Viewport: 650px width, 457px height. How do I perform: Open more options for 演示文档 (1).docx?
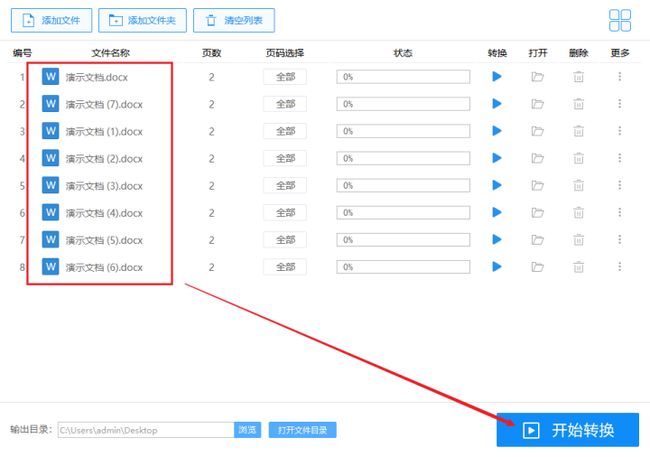tap(620, 131)
